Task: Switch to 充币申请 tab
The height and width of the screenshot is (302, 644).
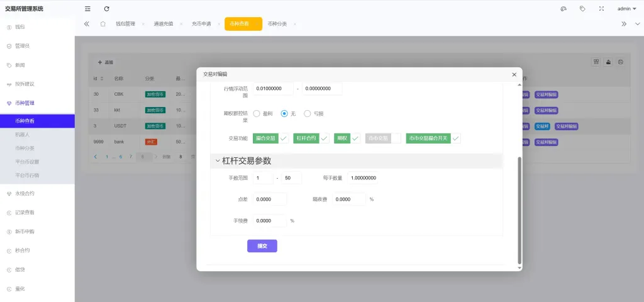Action: point(201,24)
